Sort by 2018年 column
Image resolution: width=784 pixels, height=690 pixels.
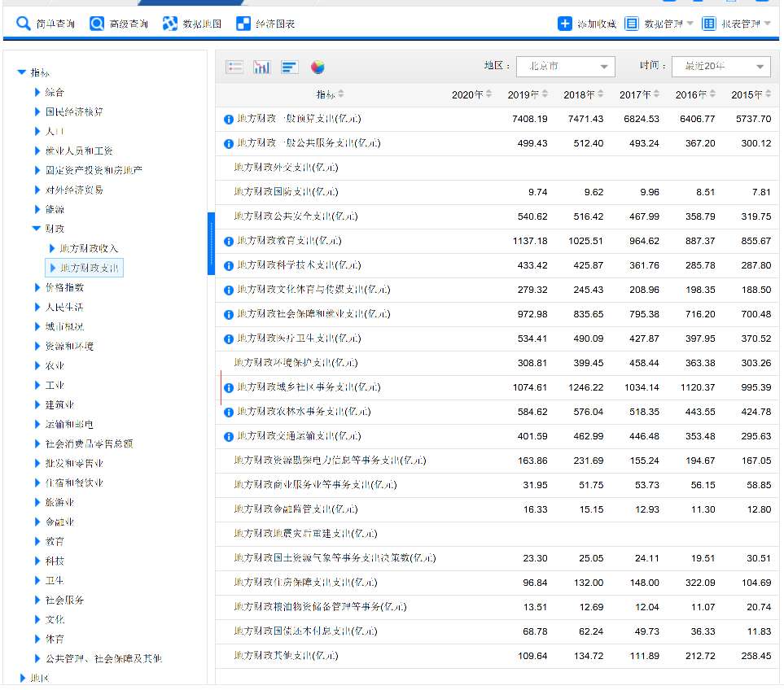tap(584, 94)
